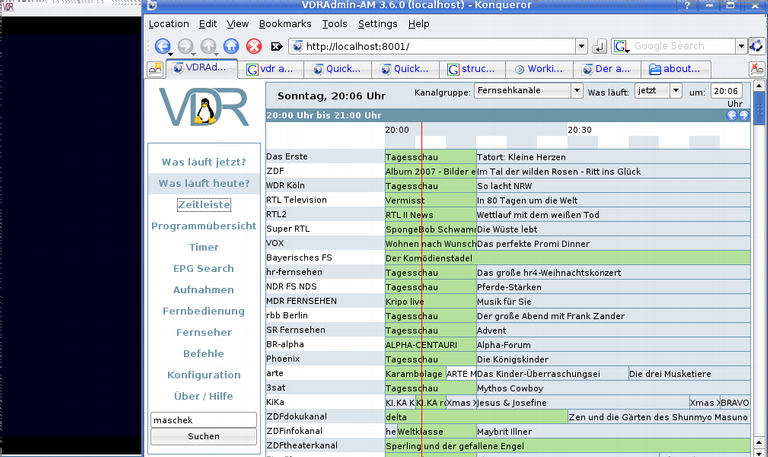Open the Help menu
This screenshot has height=457, width=768.
pos(419,24)
